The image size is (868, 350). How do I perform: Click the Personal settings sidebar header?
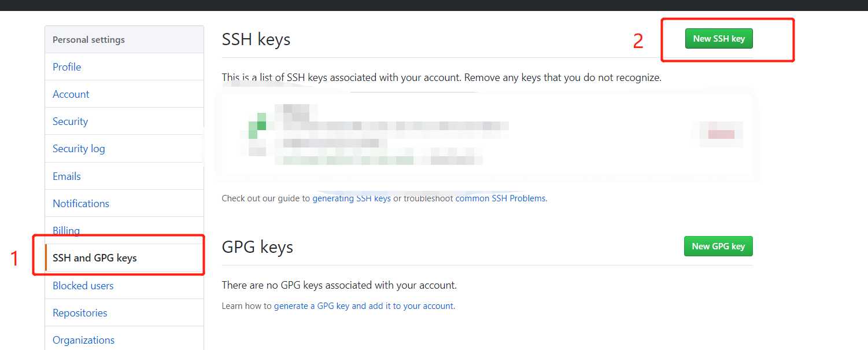[x=88, y=39]
